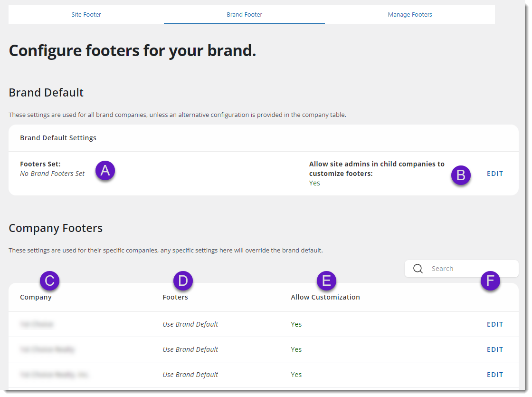Image resolution: width=532 pixels, height=397 pixels.
Task: Click EDIT in Brand Default Settings row
Action: [494, 174]
